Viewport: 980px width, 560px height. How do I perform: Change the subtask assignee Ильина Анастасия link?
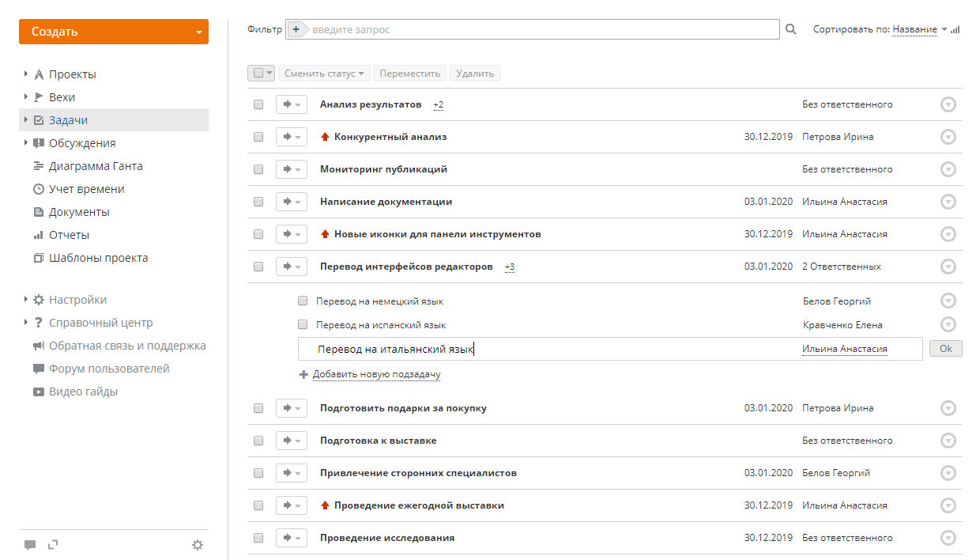845,349
